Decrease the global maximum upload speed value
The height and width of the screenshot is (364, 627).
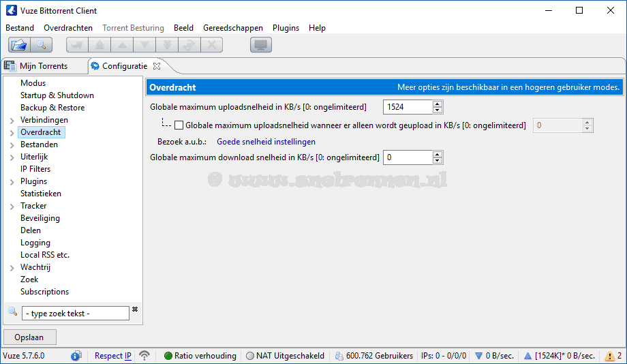(x=438, y=110)
